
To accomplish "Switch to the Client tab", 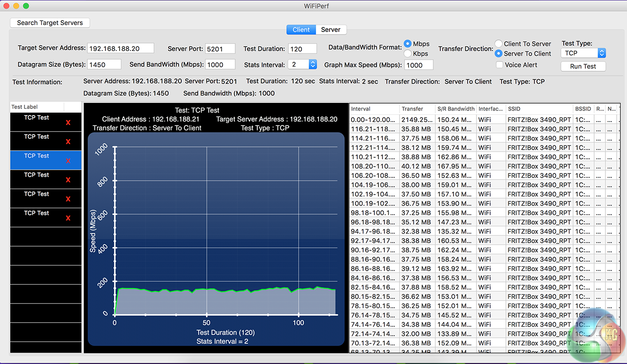I will coord(301,29).
